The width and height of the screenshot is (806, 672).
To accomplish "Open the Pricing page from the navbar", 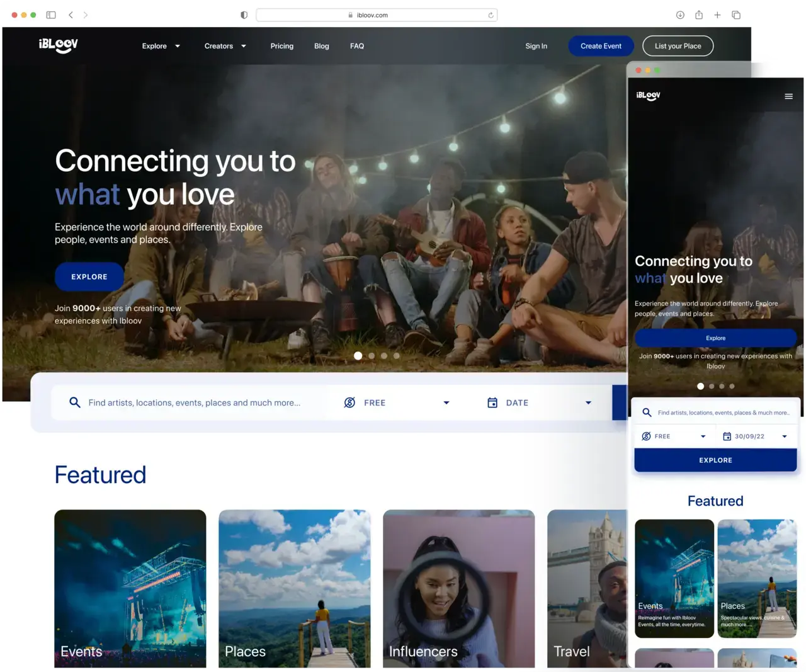I will pos(281,45).
